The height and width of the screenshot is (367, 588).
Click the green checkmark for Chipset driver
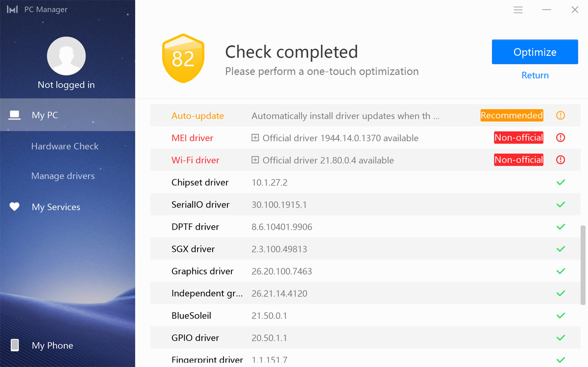point(561,183)
